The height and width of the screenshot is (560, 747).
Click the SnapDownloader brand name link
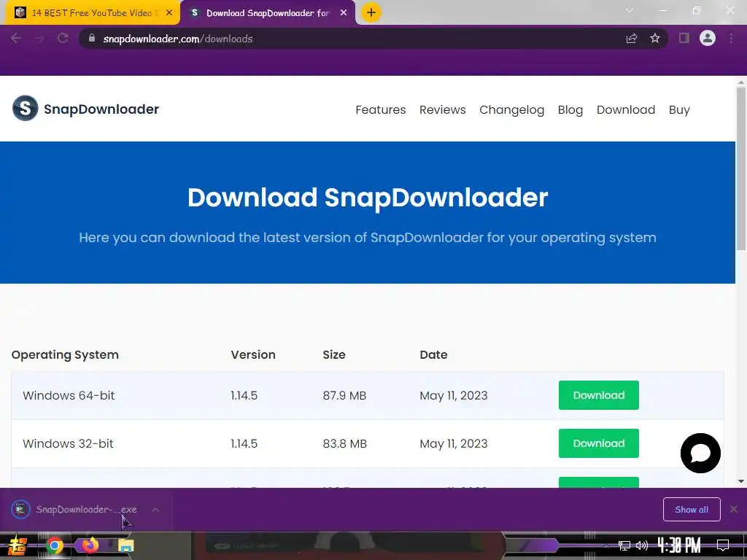click(101, 109)
